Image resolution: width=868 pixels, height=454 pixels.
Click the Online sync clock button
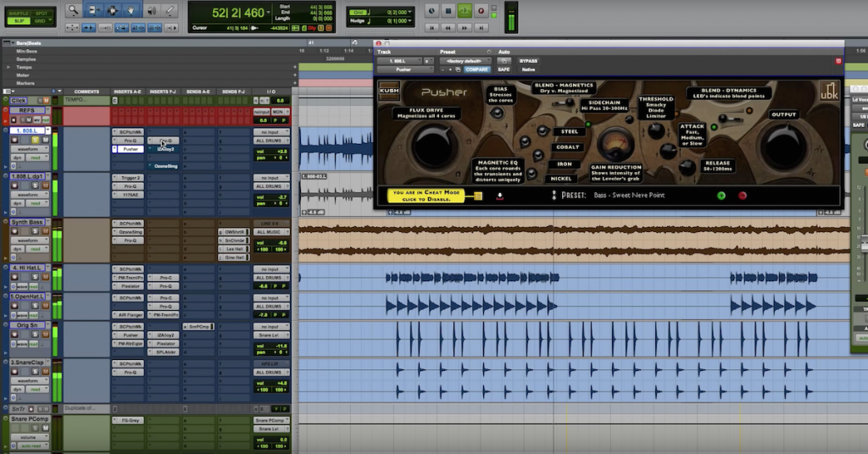pos(431,10)
